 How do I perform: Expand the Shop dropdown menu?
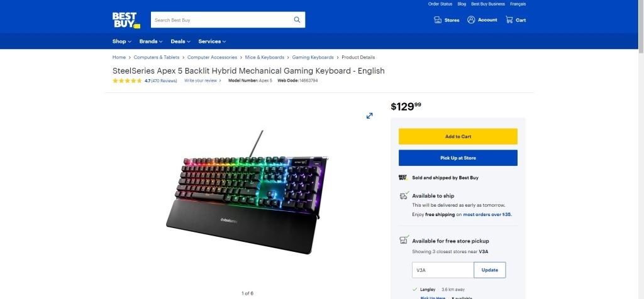point(122,41)
